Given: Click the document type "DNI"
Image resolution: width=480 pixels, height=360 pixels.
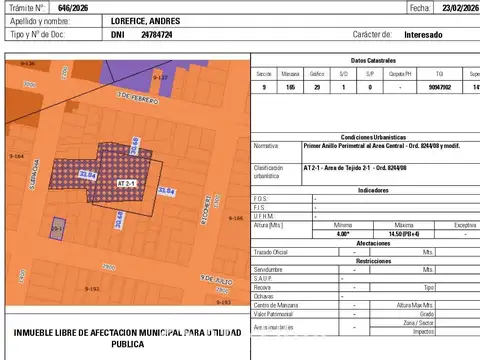Looking at the screenshot, I should [x=118, y=35].
